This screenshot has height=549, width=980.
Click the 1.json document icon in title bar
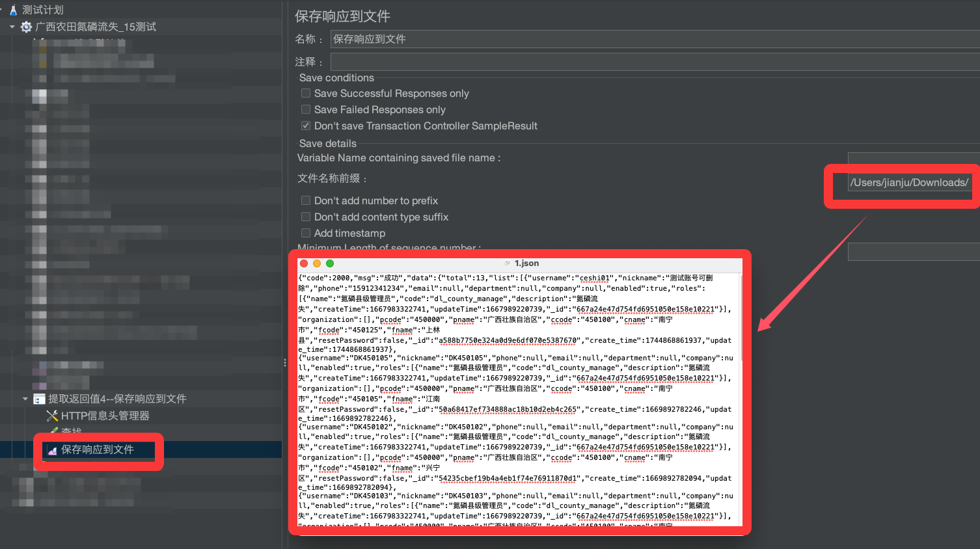click(508, 263)
